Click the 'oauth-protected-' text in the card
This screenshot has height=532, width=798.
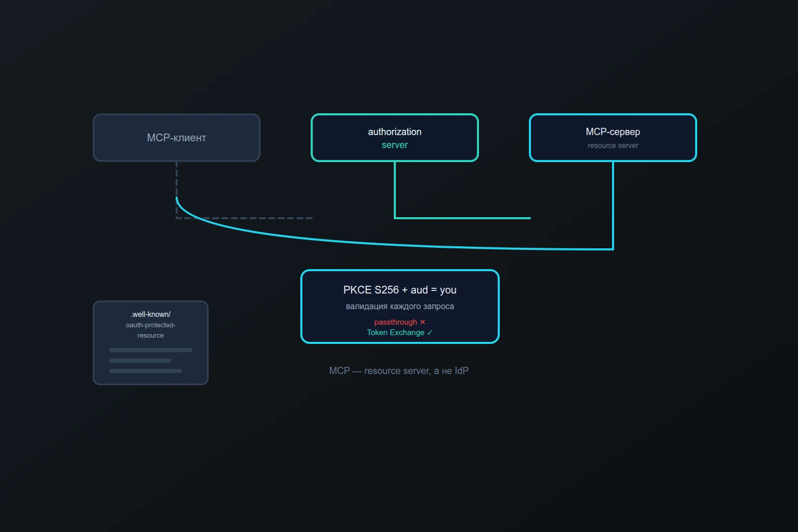[x=151, y=325]
